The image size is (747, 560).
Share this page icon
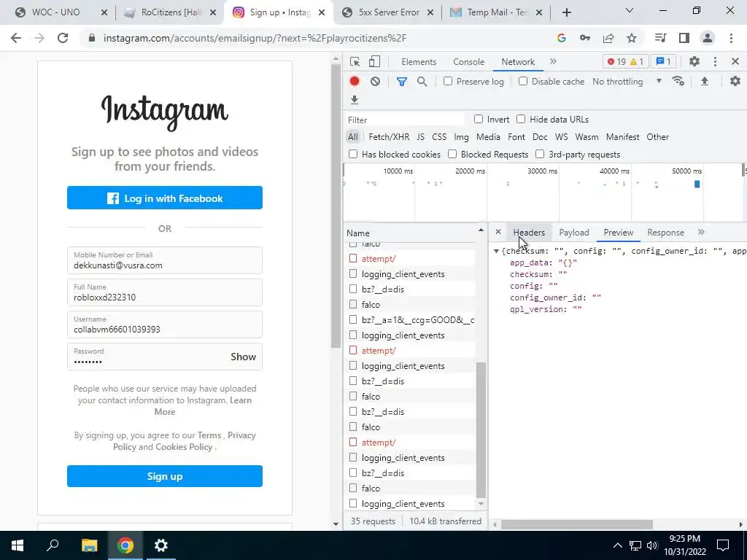coord(608,38)
